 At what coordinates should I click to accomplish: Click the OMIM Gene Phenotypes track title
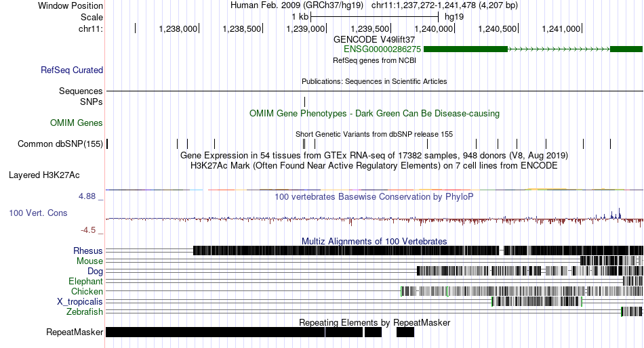375,113
